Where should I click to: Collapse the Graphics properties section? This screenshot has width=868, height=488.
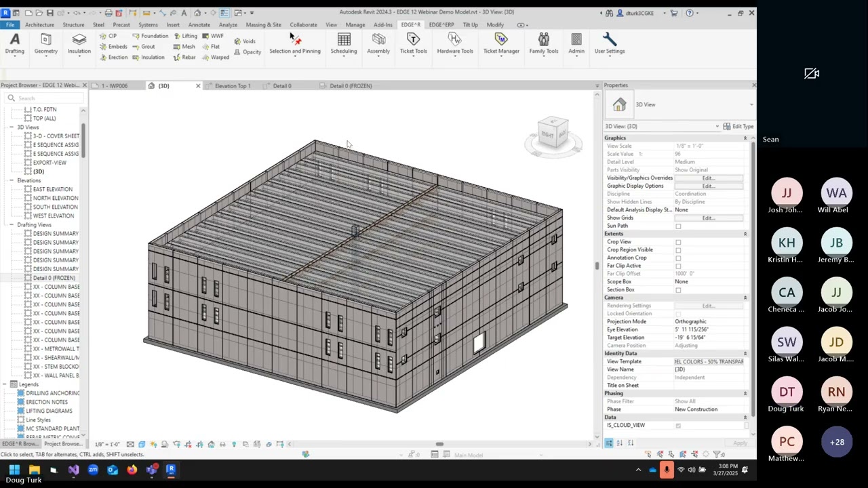(745, 138)
